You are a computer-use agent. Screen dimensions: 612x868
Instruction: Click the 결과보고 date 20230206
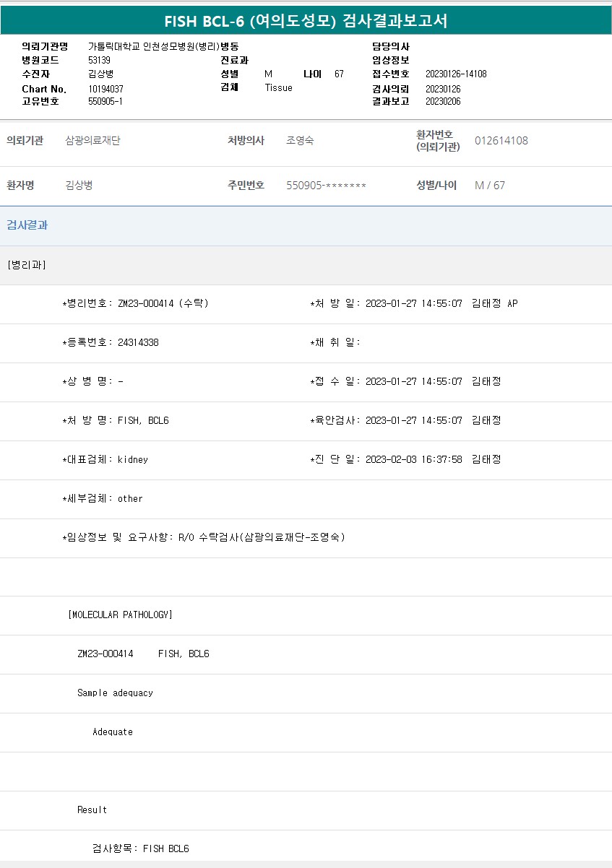click(x=443, y=101)
